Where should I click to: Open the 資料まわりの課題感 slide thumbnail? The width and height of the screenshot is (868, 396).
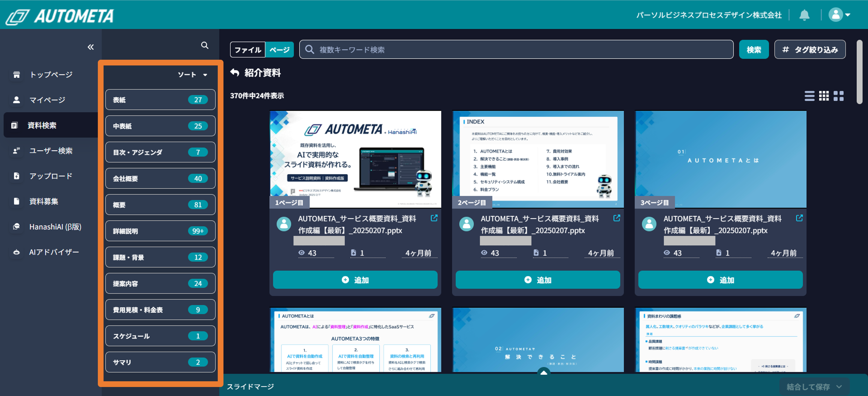point(721,340)
